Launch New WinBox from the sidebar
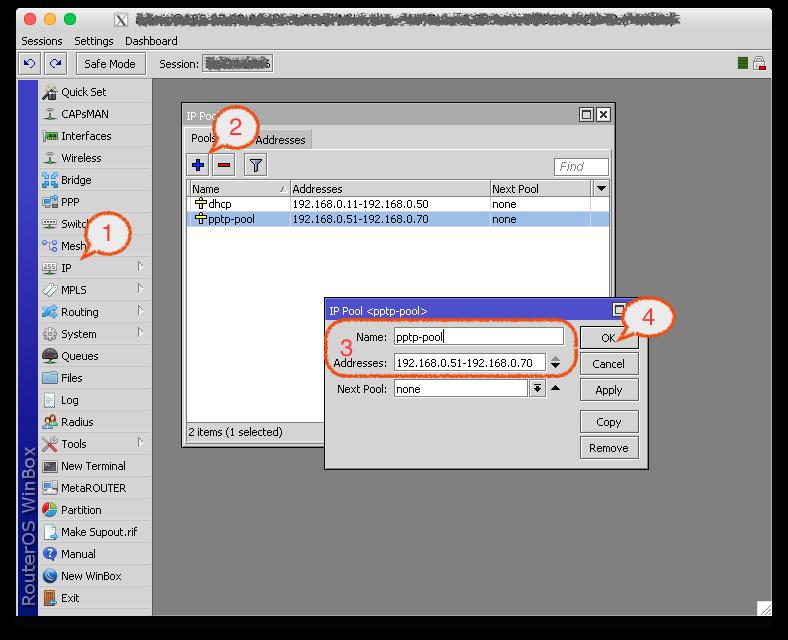Image resolution: width=788 pixels, height=640 pixels. (x=95, y=576)
